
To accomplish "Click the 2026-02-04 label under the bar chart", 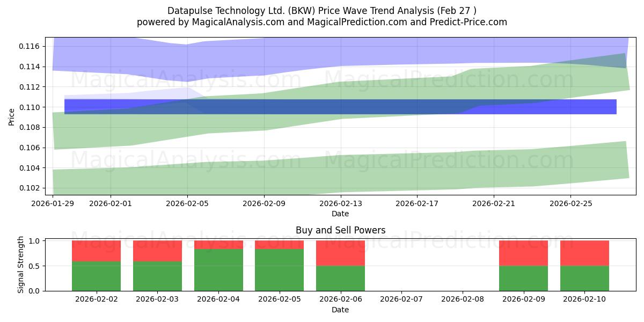I will coord(218,300).
